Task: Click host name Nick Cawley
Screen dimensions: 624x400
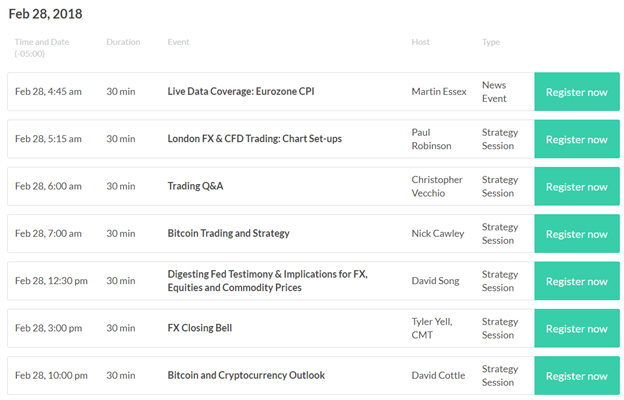Action: coord(438,234)
